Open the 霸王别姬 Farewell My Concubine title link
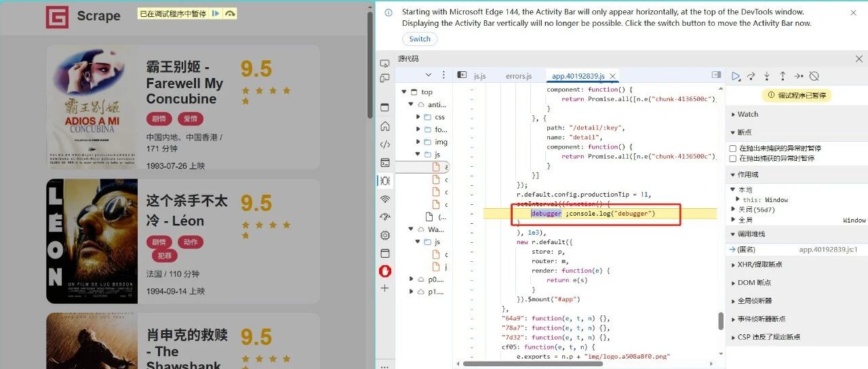The image size is (868, 369). tap(184, 83)
